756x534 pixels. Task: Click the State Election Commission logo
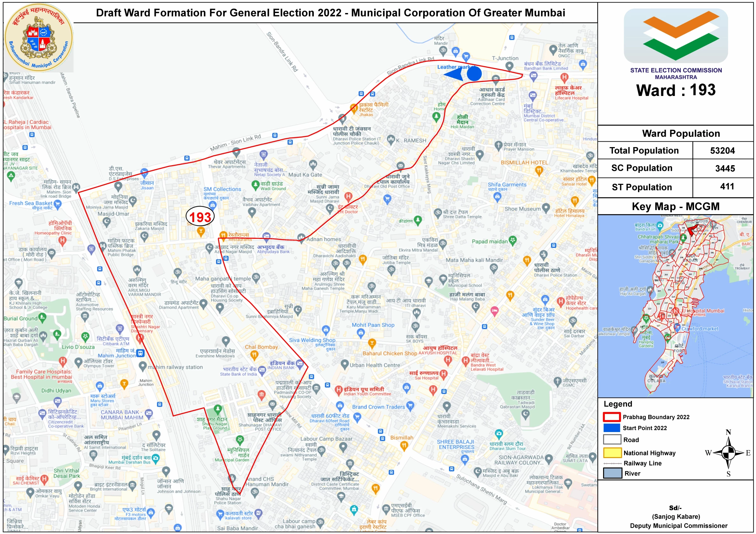click(x=676, y=36)
